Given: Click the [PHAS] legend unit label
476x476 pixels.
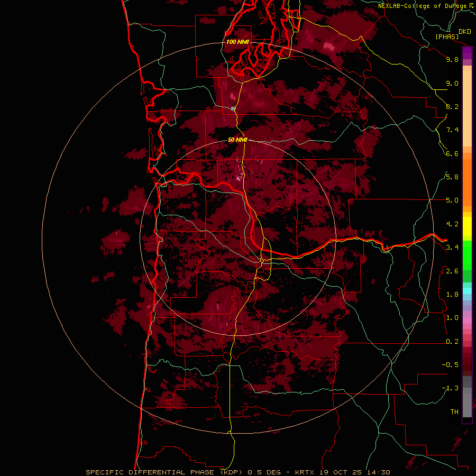Looking at the screenshot, I should coord(447,36).
